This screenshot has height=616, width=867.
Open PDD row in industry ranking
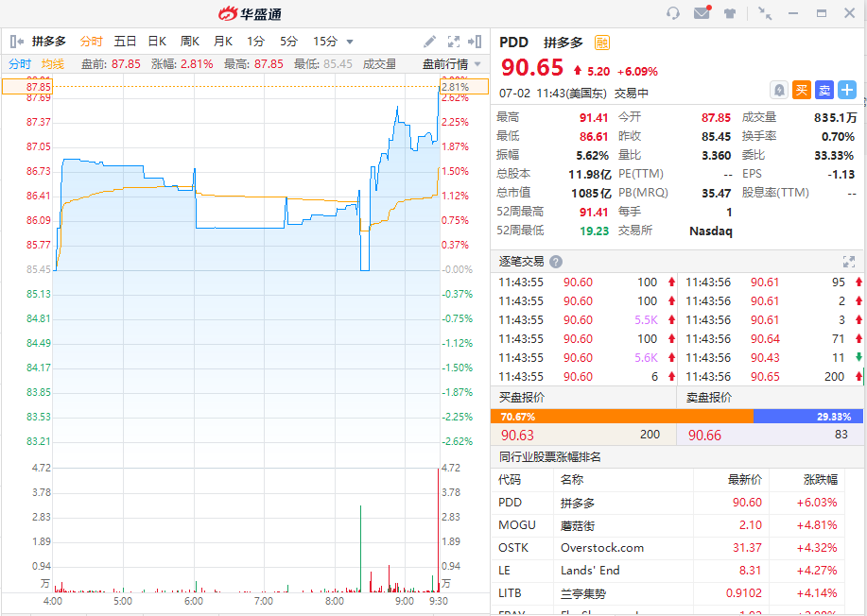(x=668, y=503)
